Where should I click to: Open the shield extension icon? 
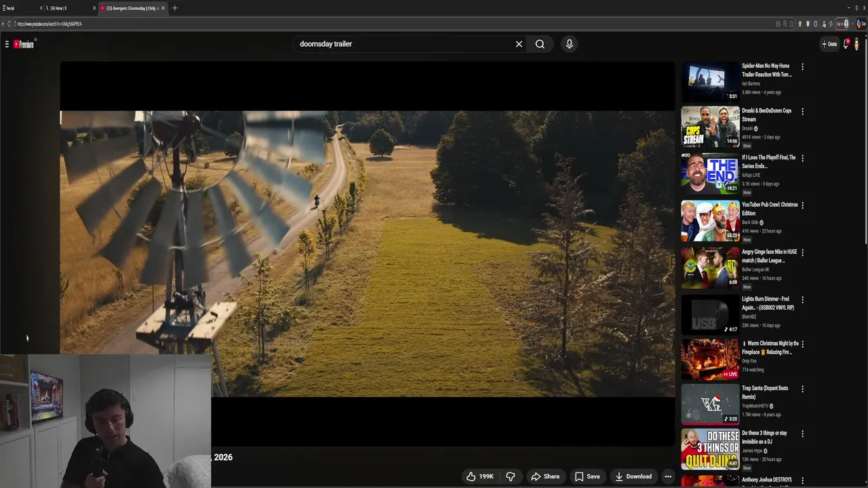(808, 24)
